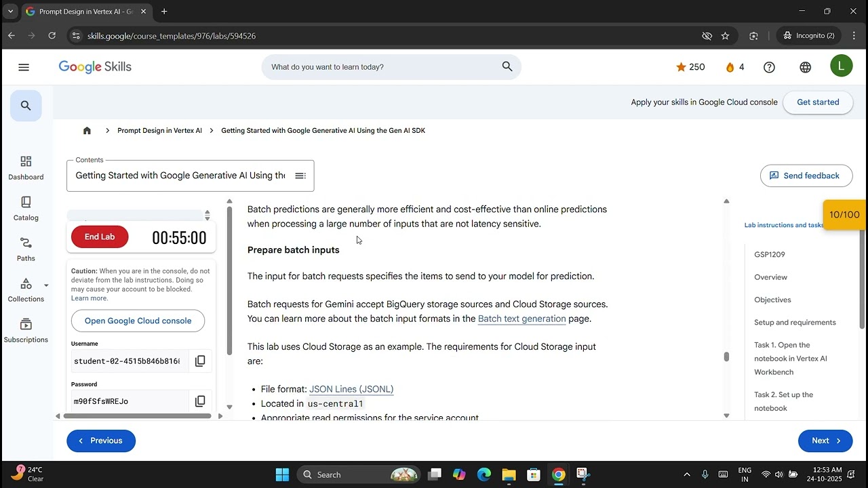The image size is (868, 488).
Task: Go back in browser history
Action: 12,36
